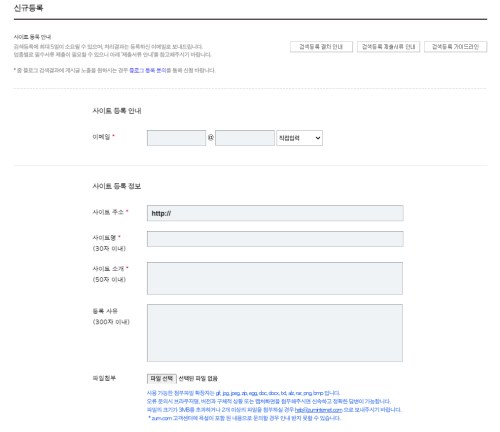Click the 사이트 주소 field label
Viewport: 500px width, 432px height.
(x=108, y=212)
